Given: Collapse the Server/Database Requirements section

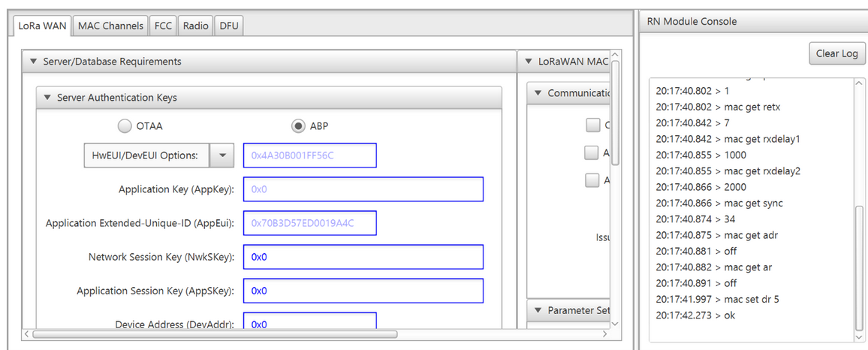Looking at the screenshot, I should tap(34, 62).
